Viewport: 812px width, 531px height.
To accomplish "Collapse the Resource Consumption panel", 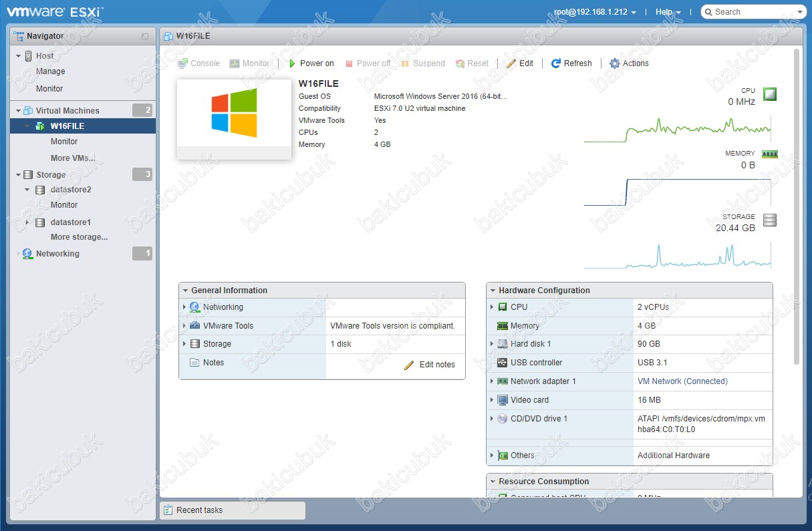I will coord(493,482).
